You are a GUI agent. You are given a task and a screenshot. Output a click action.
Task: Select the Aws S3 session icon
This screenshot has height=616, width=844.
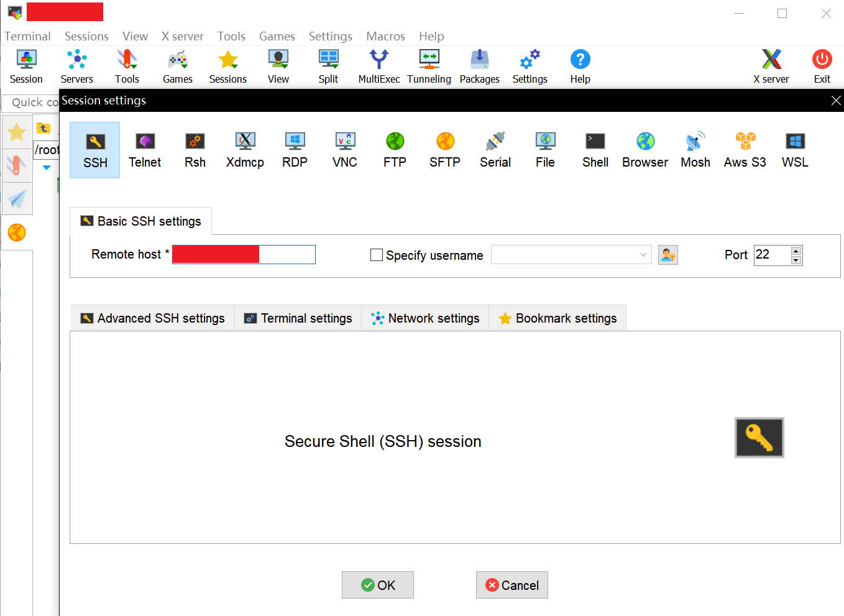coord(745,150)
